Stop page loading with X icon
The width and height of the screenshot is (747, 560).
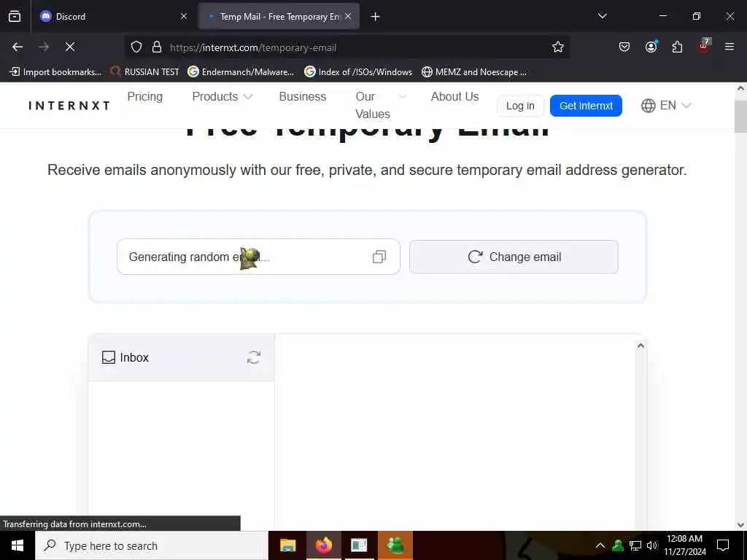tap(70, 47)
